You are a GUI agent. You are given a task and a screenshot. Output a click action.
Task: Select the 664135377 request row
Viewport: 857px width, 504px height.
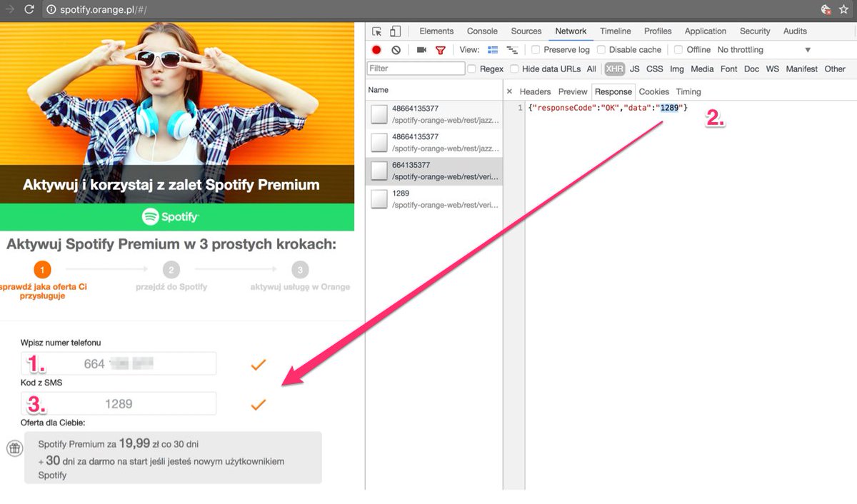pos(434,171)
